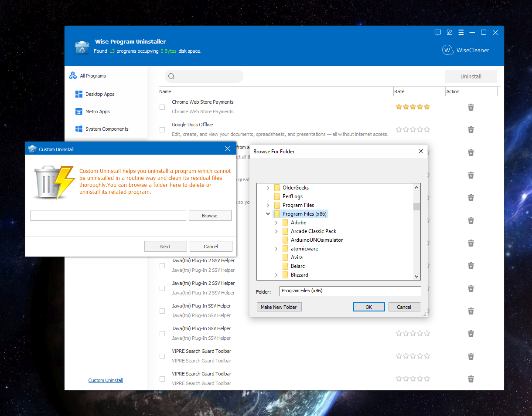Rate Chrome Web Store Payments stars
This screenshot has width=532, height=416.
click(x=413, y=107)
